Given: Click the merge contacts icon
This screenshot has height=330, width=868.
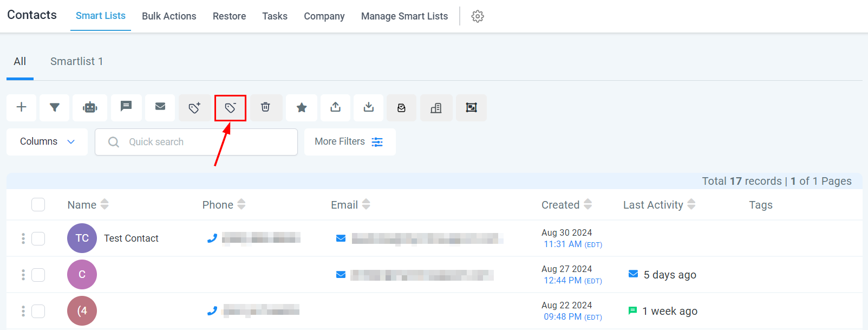Looking at the screenshot, I should coord(471,107).
